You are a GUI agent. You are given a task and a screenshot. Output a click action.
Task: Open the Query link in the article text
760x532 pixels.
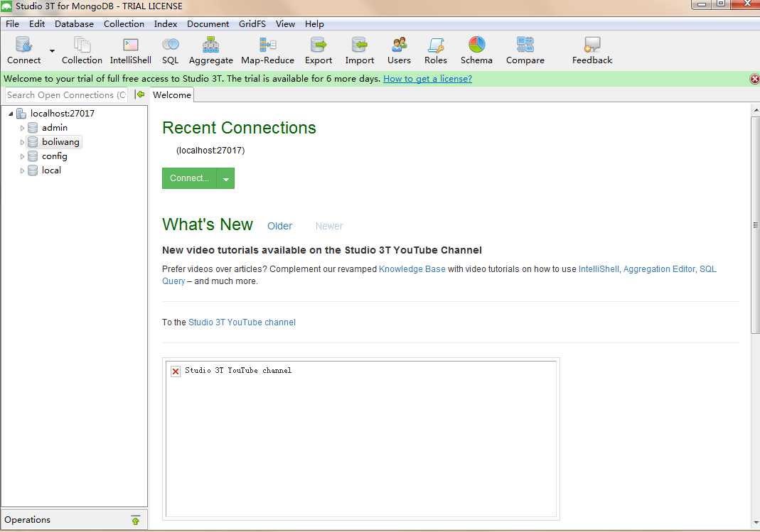173,281
